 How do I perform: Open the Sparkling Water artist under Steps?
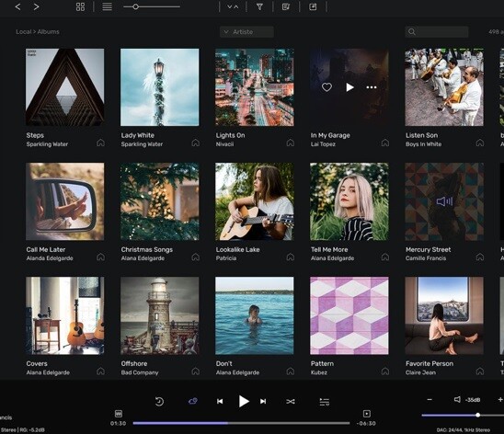pyautogui.click(x=47, y=144)
